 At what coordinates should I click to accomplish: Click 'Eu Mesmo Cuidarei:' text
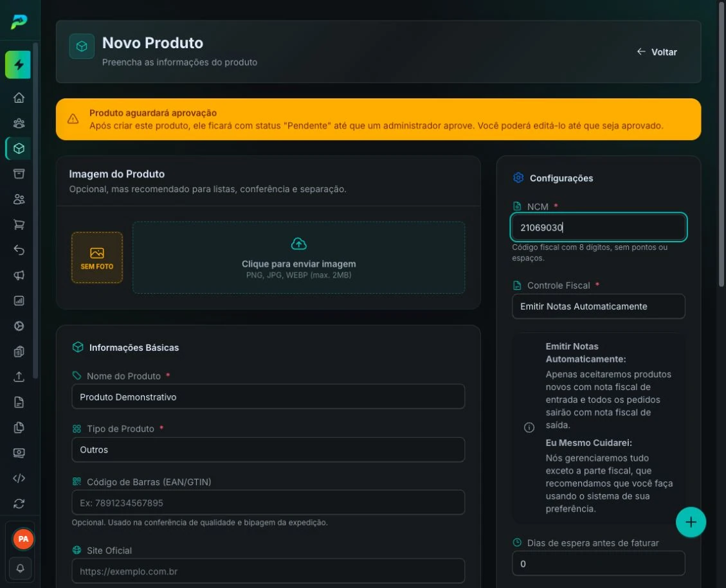(588, 443)
